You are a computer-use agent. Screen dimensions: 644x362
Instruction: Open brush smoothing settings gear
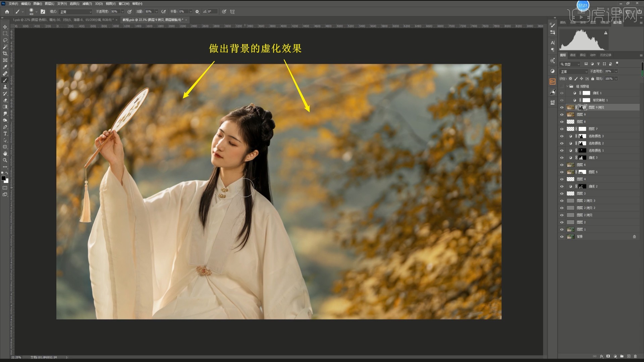(197, 11)
